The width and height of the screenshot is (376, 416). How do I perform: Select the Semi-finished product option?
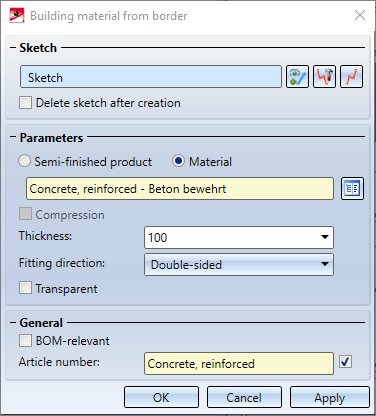(x=25, y=161)
